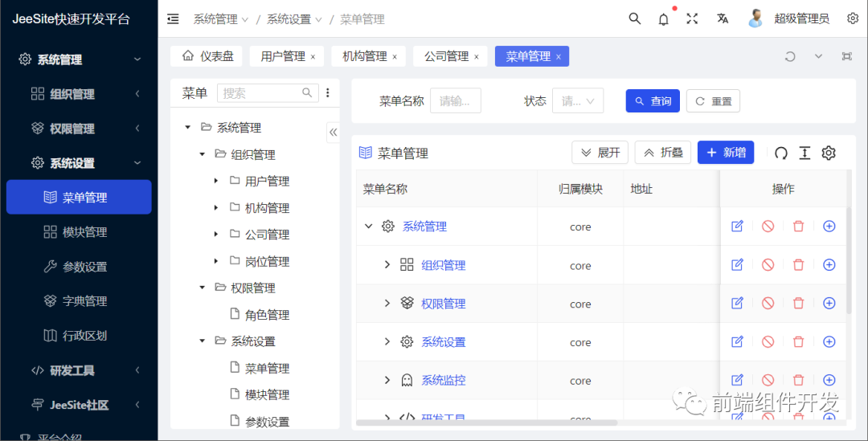
Task: Switch to the 用户管理 tab
Action: 283,56
